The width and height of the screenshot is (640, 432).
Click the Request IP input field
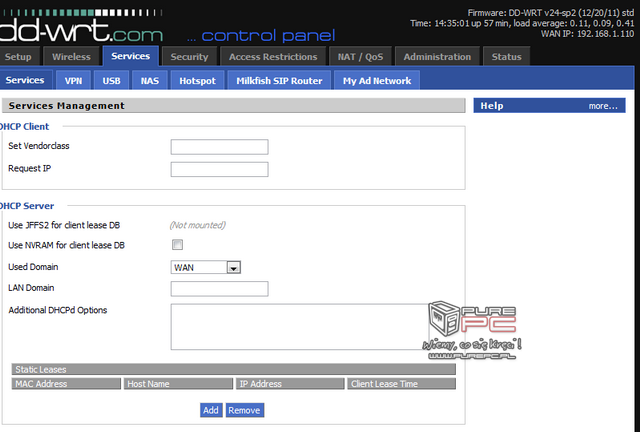pyautogui.click(x=220, y=169)
